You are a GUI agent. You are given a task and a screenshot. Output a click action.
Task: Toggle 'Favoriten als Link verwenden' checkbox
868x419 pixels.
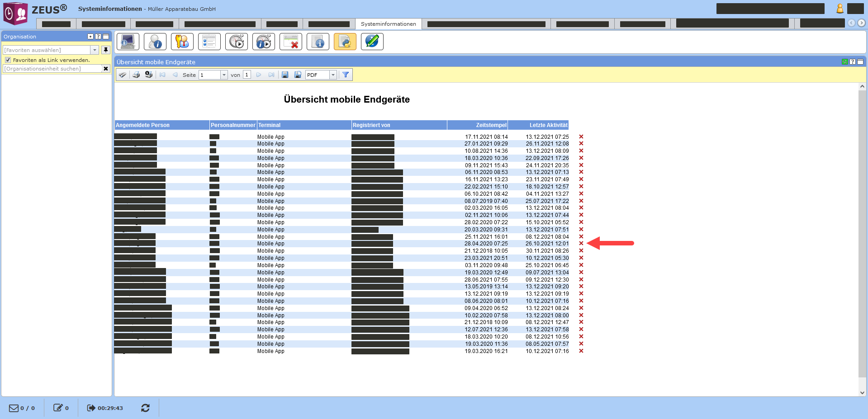tap(8, 60)
